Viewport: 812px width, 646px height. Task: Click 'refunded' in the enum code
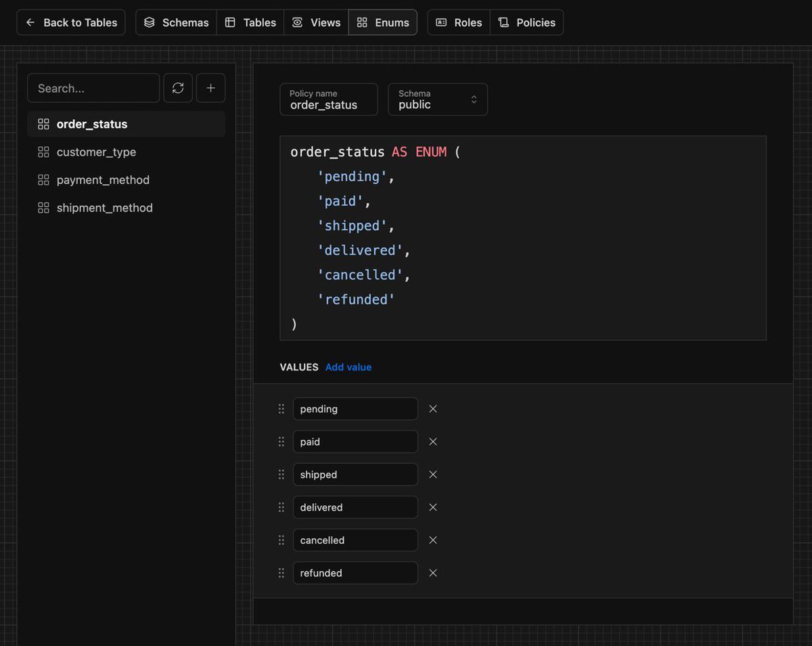(x=356, y=299)
